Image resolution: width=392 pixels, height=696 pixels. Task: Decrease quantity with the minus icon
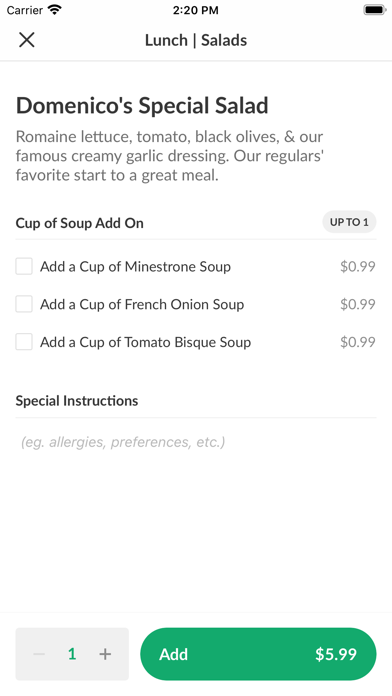(39, 654)
